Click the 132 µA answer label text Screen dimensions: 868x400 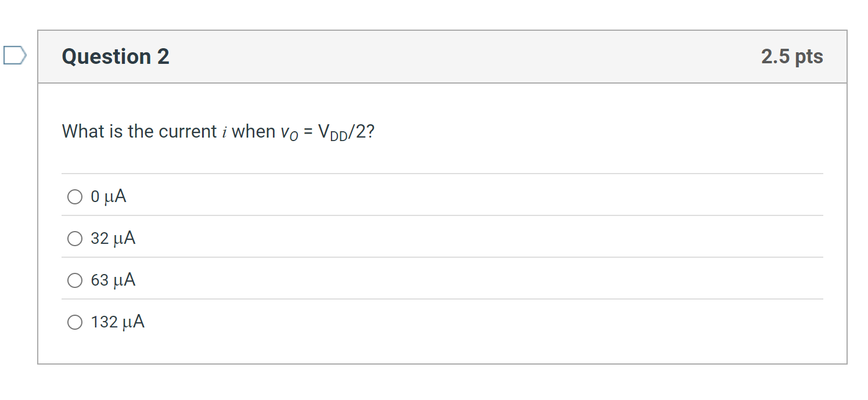tap(117, 322)
